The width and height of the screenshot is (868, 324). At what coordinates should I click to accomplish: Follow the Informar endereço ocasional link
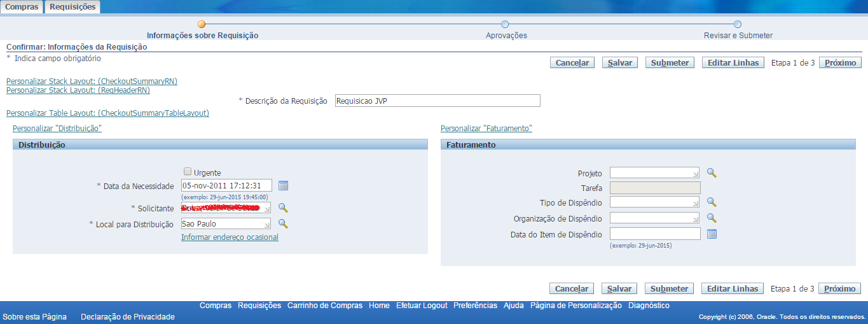230,237
